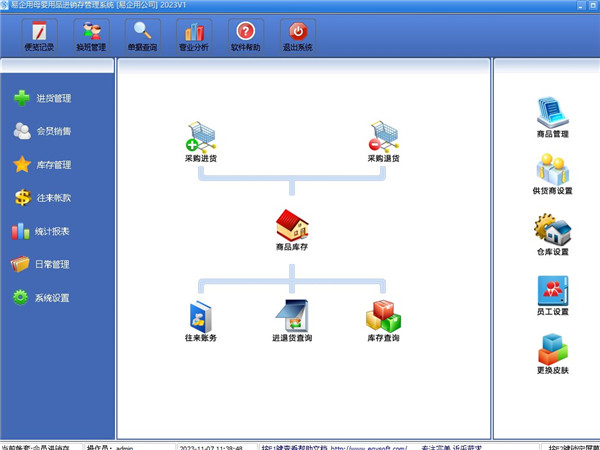Open 往来账务 blue book icon
Screen dimensions: 600x450
[201, 321]
